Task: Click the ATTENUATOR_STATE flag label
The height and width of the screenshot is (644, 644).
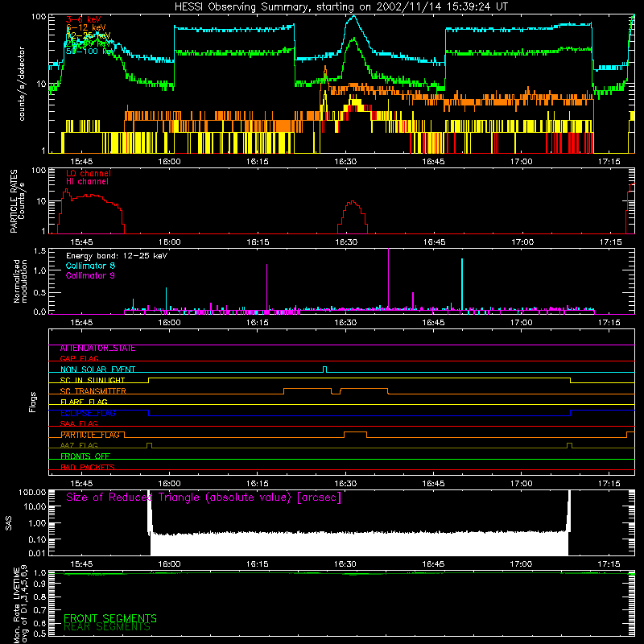Action: [x=97, y=349]
